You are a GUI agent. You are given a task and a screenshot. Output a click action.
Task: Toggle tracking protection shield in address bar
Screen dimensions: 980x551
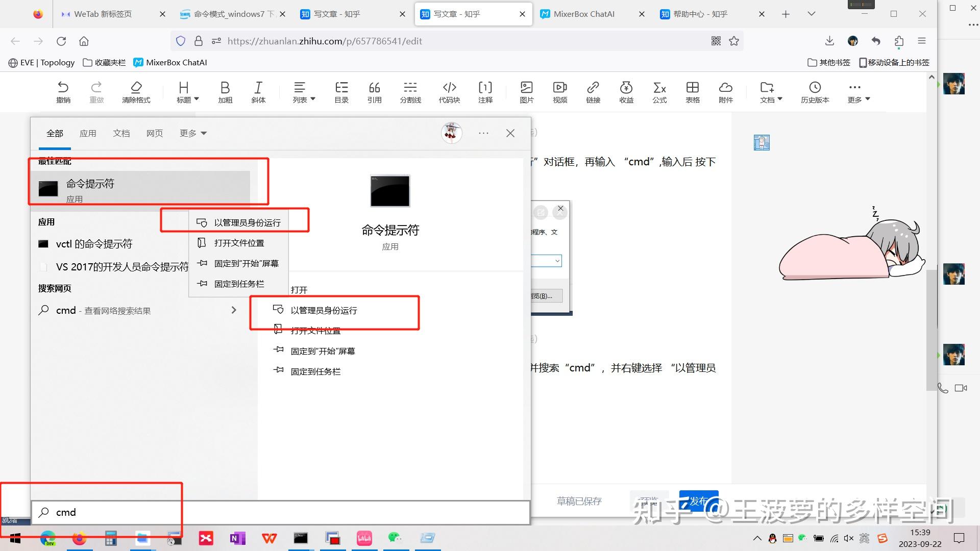pos(180,41)
